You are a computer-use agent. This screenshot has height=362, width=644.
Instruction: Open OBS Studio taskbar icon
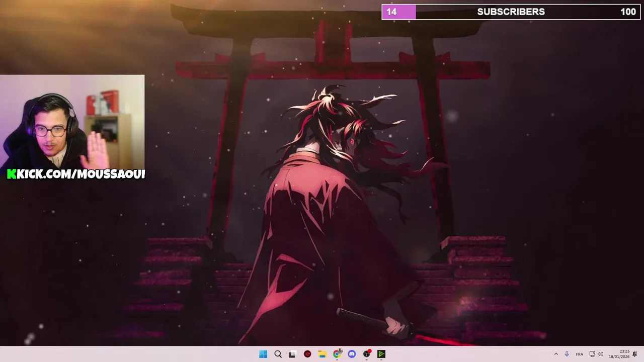[x=367, y=354]
